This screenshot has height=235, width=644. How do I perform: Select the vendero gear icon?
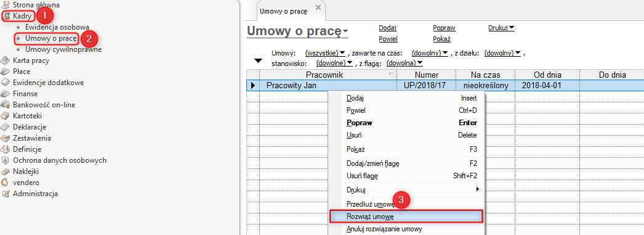click(6, 183)
